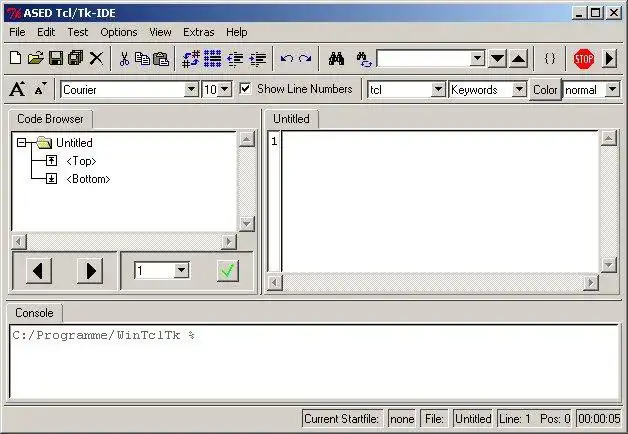Collapse the Untitled tree node
Image resolution: width=628 pixels, height=434 pixels.
point(22,143)
